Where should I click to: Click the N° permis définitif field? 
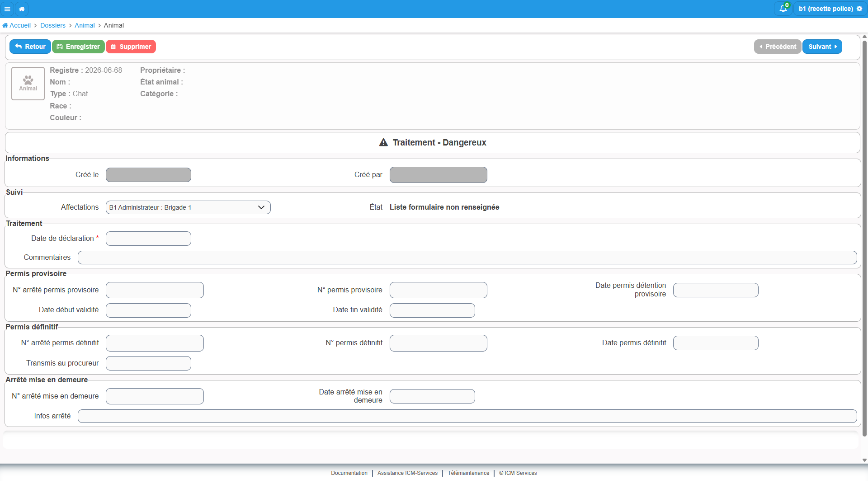(439, 343)
